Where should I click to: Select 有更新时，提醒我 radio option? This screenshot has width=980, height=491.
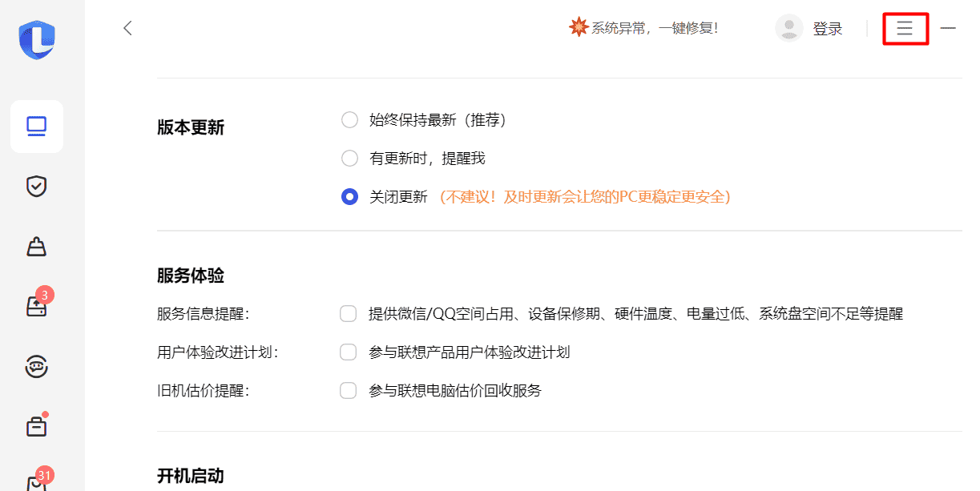click(349, 159)
